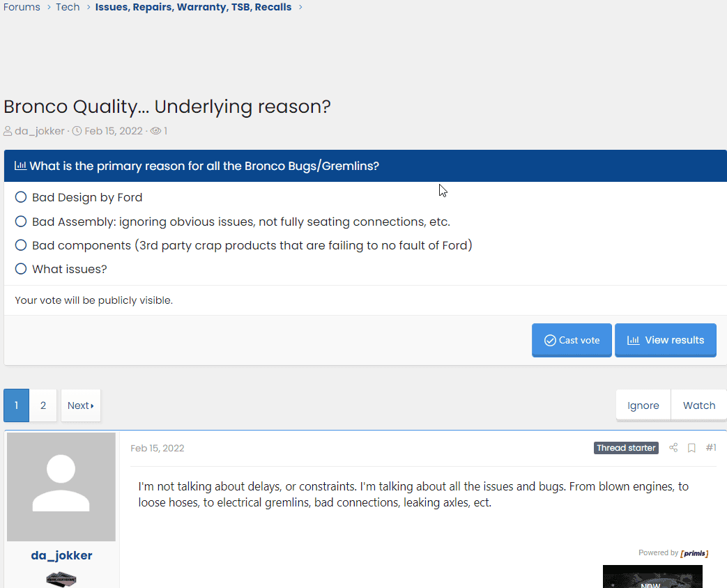Click the Watch thread button
This screenshot has height=588, width=727.
tap(698, 405)
